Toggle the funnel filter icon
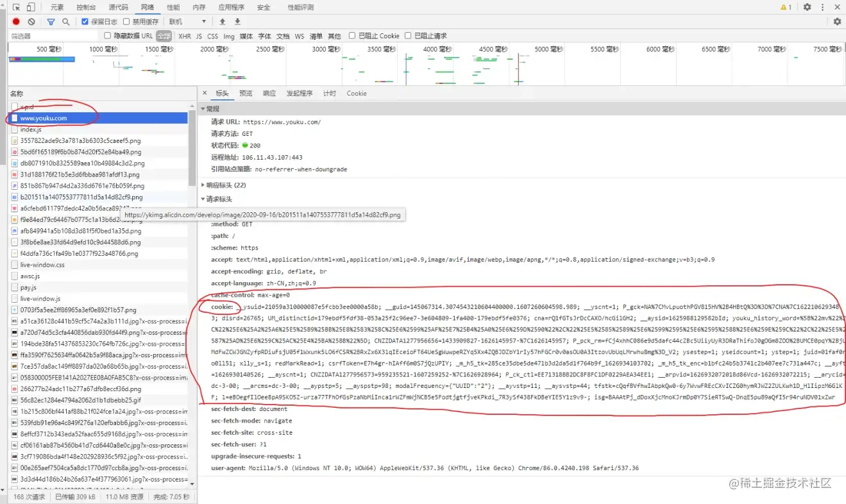This screenshot has height=504, width=846. 51,22
